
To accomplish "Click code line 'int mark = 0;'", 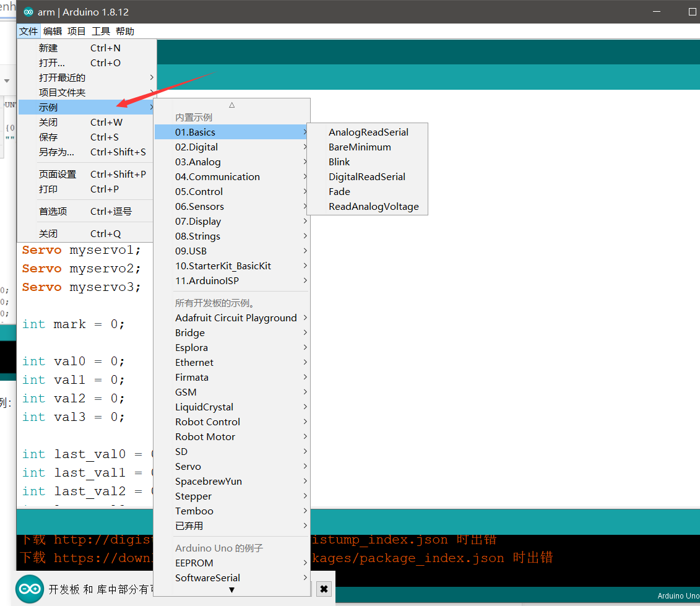I will pyautogui.click(x=74, y=324).
